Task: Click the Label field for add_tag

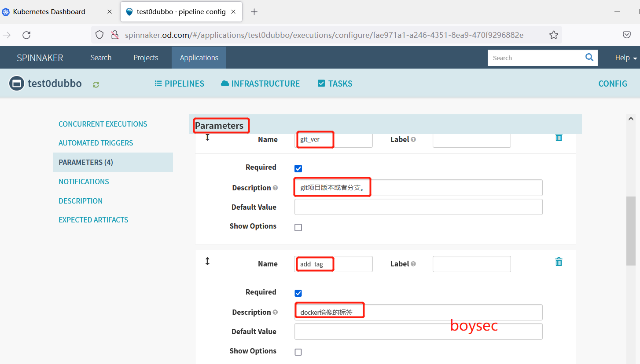Action: [x=472, y=264]
